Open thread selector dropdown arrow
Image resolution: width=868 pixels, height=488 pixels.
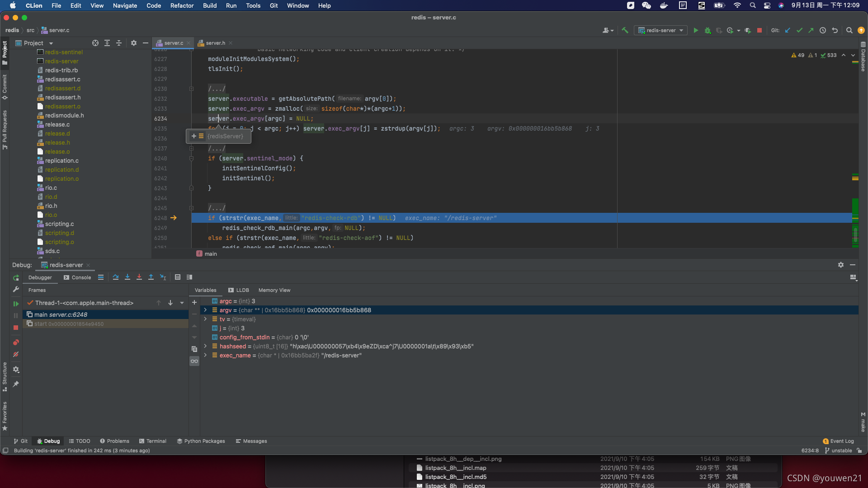click(x=182, y=303)
